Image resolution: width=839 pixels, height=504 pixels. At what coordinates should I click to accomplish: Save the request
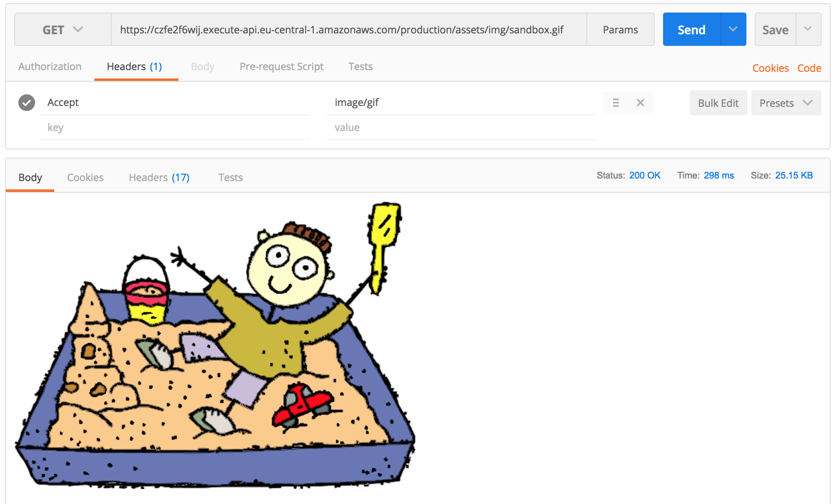coord(776,29)
